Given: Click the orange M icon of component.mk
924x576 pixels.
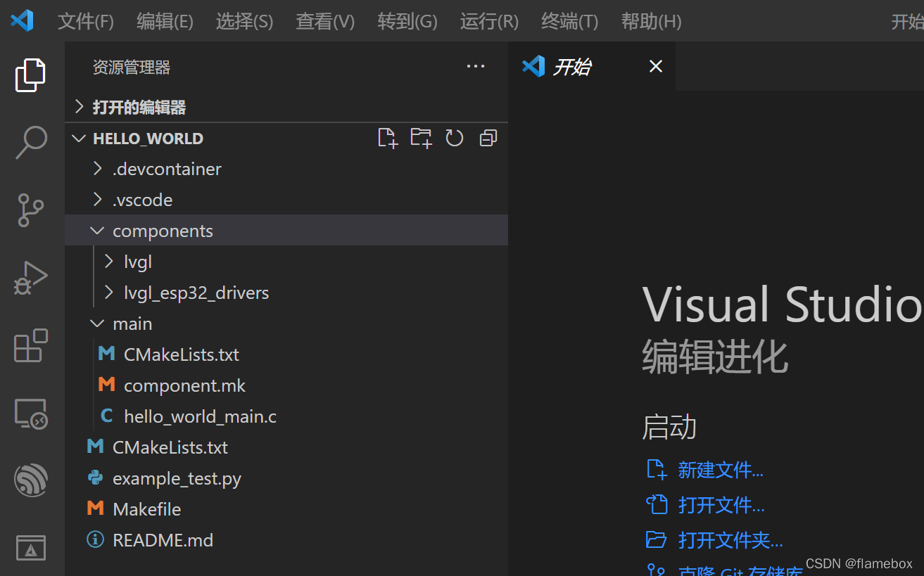Looking at the screenshot, I should (107, 385).
